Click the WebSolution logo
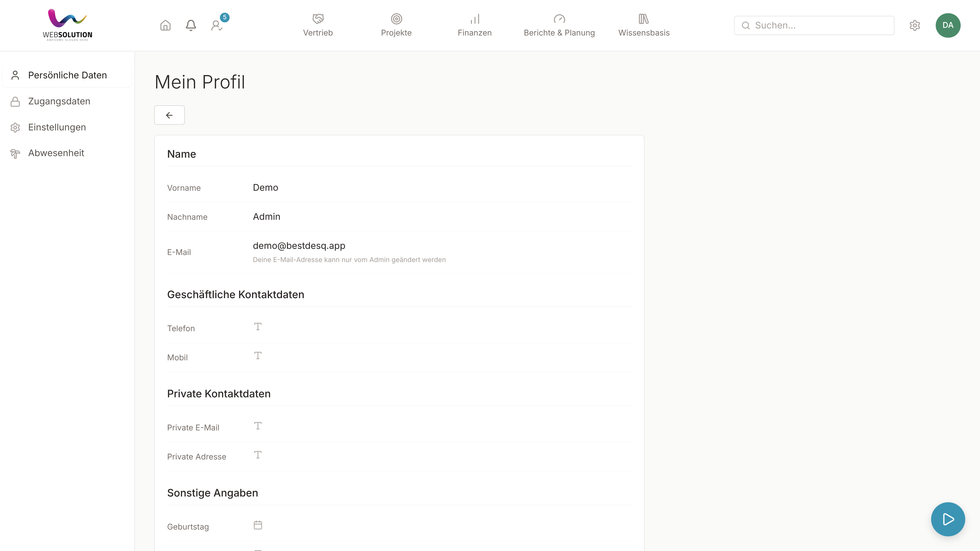This screenshot has width=980, height=551. click(68, 25)
